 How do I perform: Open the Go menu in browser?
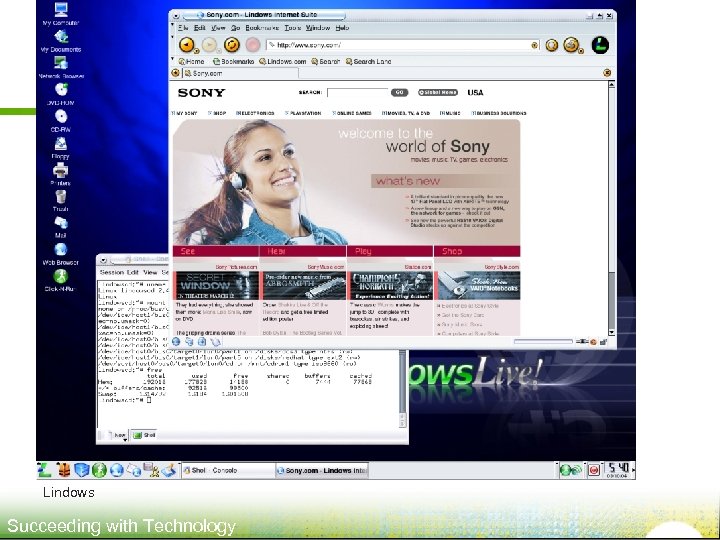pos(236,28)
